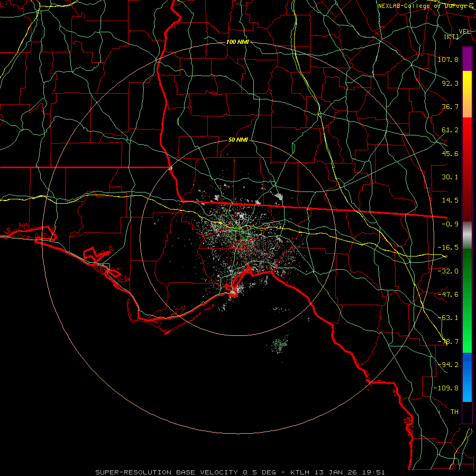Select the 107.8 velocity scale value
The height and width of the screenshot is (476, 476).
[x=448, y=59]
